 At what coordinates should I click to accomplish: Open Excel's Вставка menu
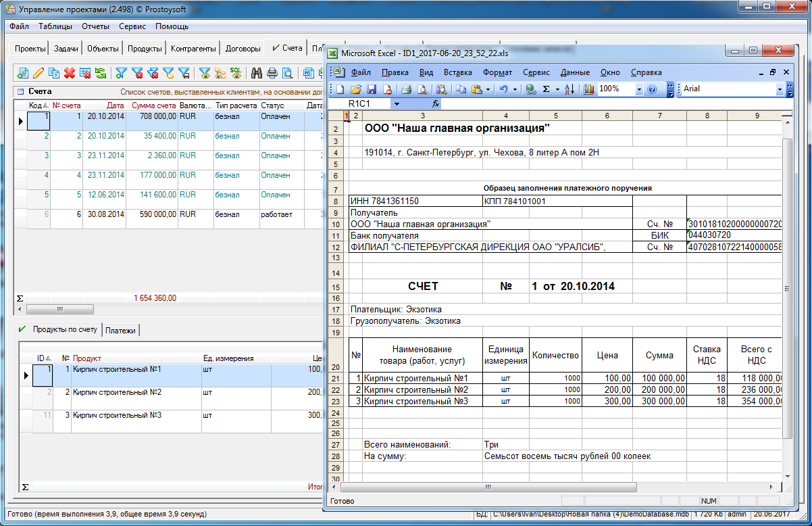pyautogui.click(x=458, y=72)
